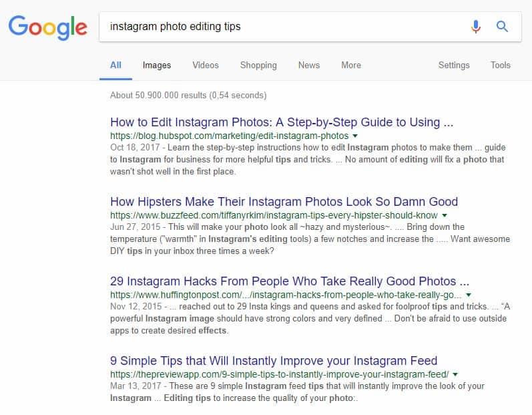Screen dimensions: 532x415
Task: Switch to the Videos tab
Action: click(206, 65)
